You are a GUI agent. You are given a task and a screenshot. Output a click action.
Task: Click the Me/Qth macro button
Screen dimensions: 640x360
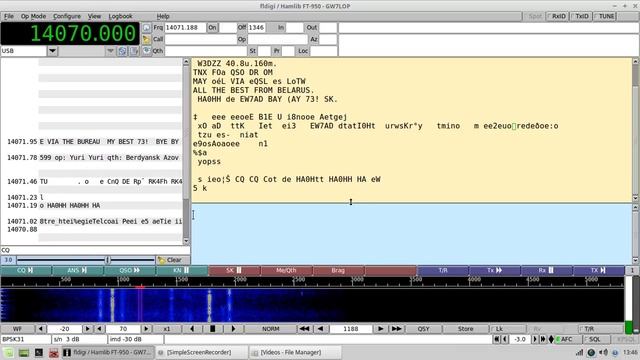coord(286,270)
